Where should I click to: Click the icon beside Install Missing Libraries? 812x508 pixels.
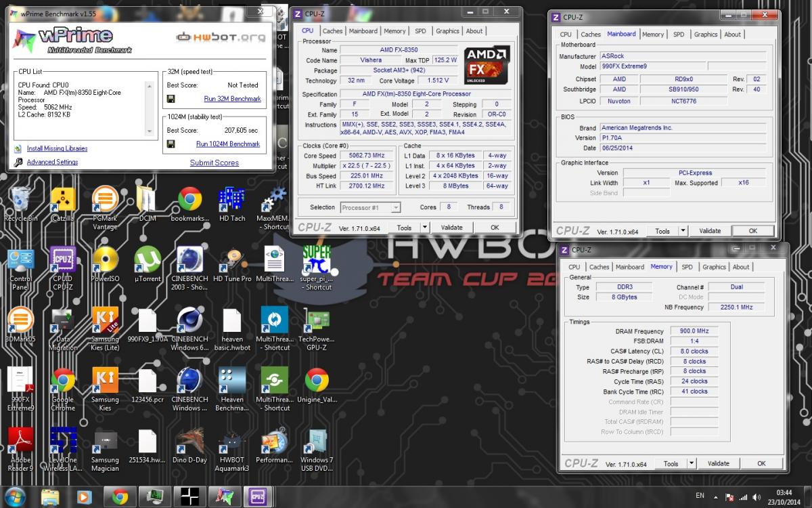[19, 148]
